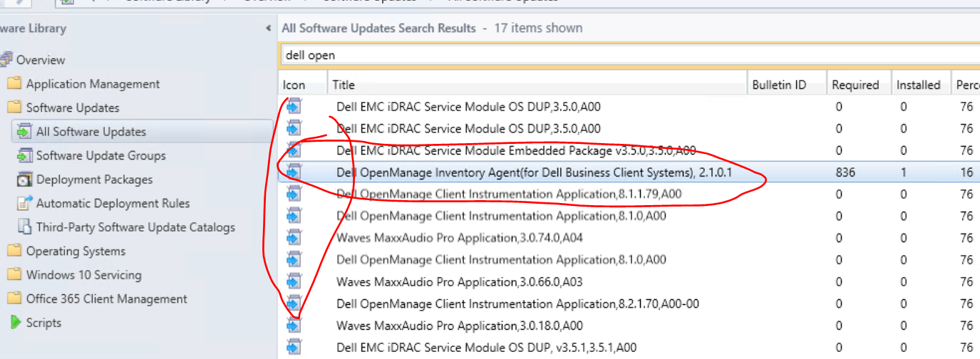This screenshot has height=359, width=980.
Task: Click update icon for Waves MaxxAudio 3.0.74.0 row
Action: [x=294, y=237]
